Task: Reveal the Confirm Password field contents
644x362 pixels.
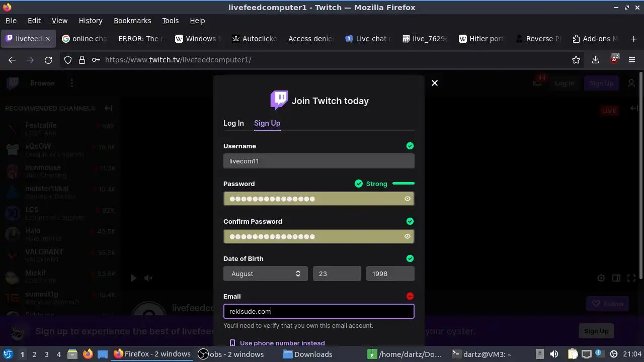Action: pyautogui.click(x=408, y=236)
